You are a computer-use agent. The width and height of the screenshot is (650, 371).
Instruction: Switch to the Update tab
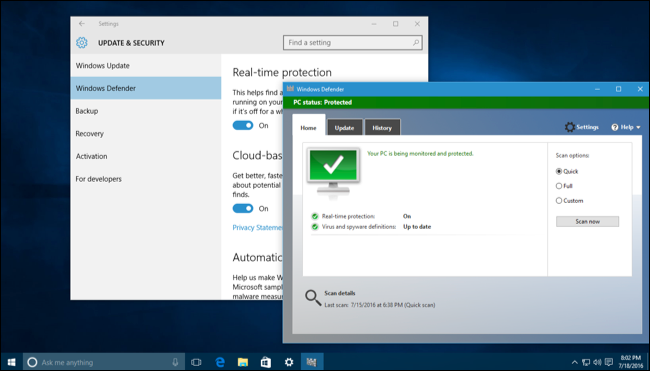(344, 128)
